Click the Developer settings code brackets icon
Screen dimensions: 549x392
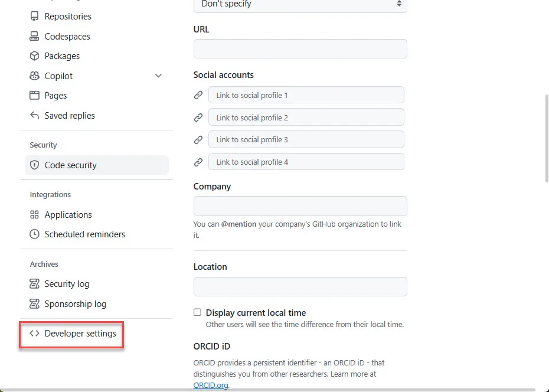pyautogui.click(x=34, y=333)
